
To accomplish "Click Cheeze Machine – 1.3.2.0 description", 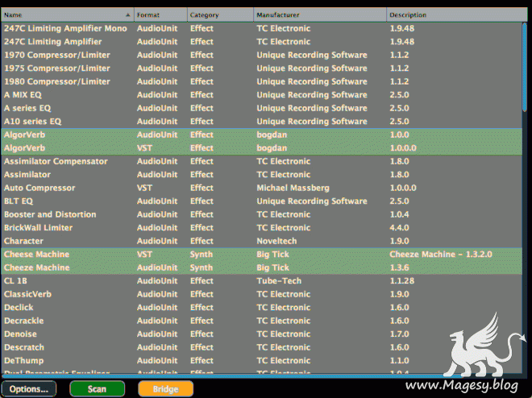I will [x=441, y=255].
